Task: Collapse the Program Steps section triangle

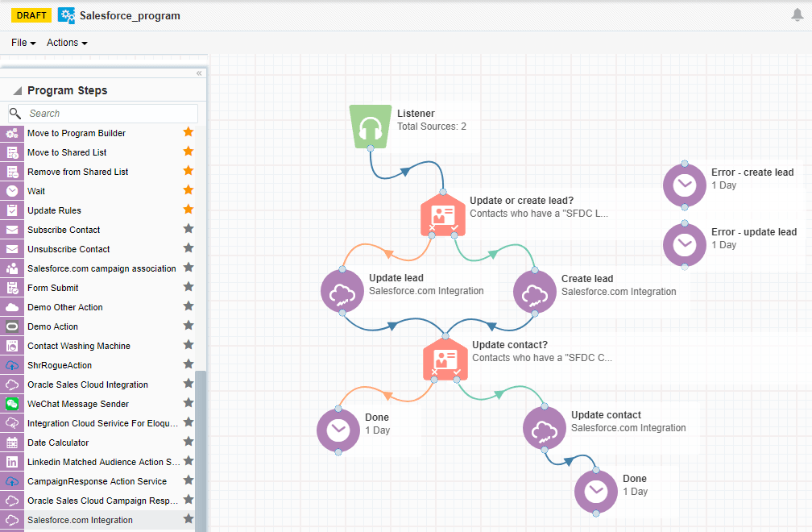Action: [17, 91]
